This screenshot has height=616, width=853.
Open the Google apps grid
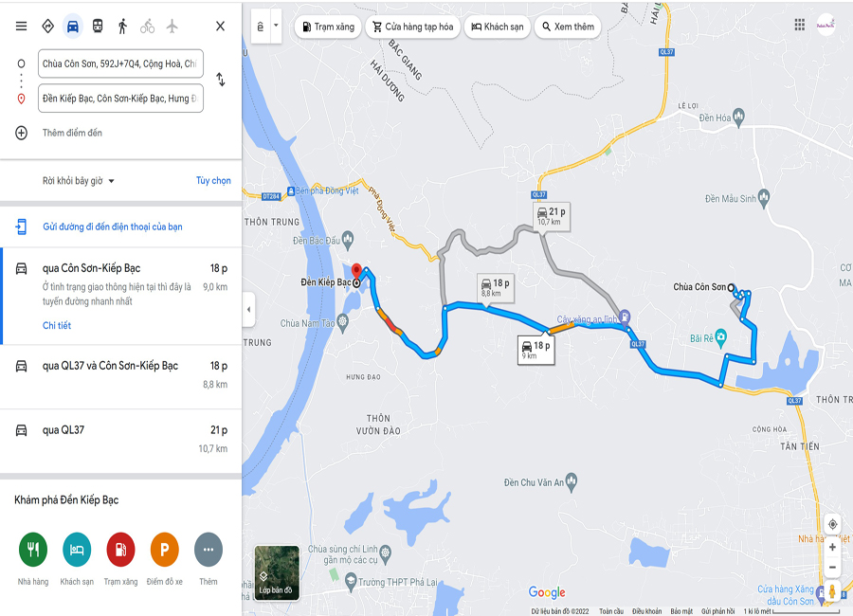click(799, 25)
